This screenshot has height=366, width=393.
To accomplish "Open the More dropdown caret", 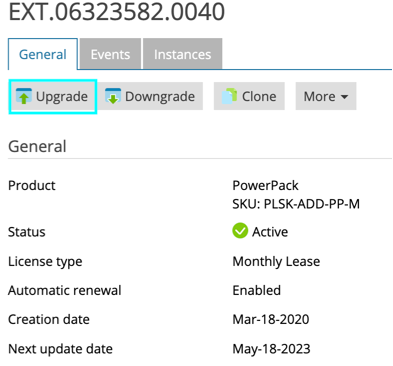I will point(344,97).
